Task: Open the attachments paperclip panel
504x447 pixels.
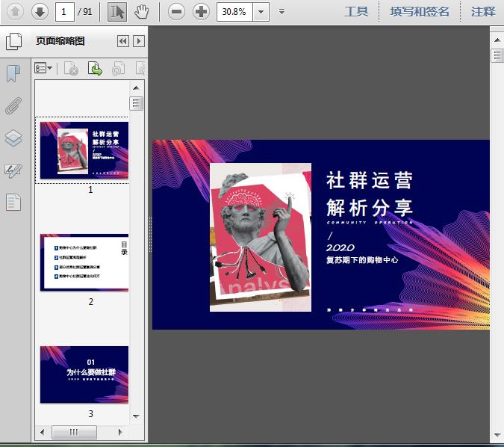Action: click(13, 105)
